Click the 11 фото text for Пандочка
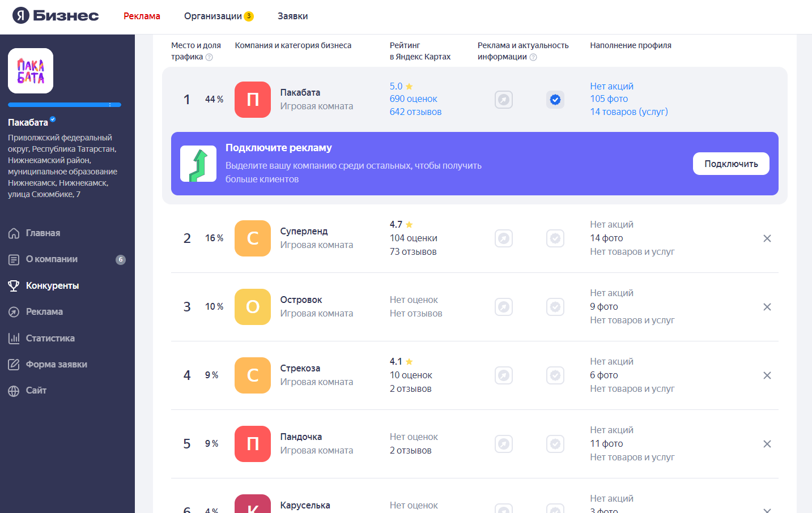 point(606,443)
